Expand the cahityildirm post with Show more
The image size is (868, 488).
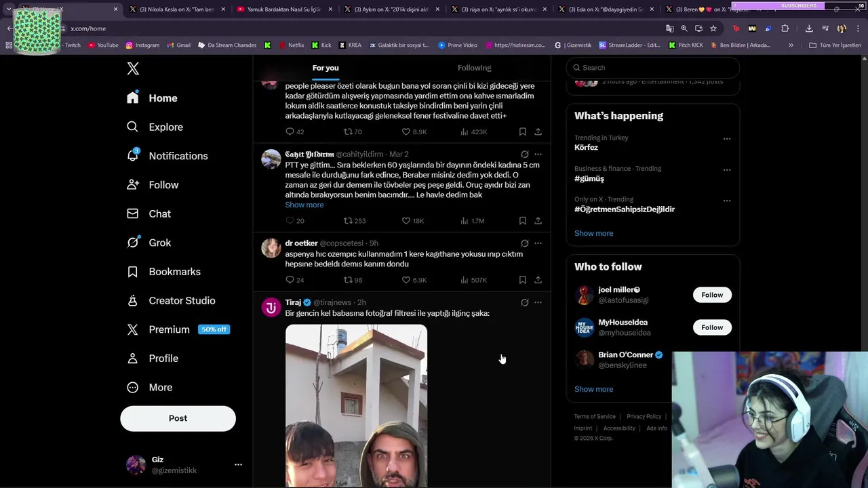(304, 205)
